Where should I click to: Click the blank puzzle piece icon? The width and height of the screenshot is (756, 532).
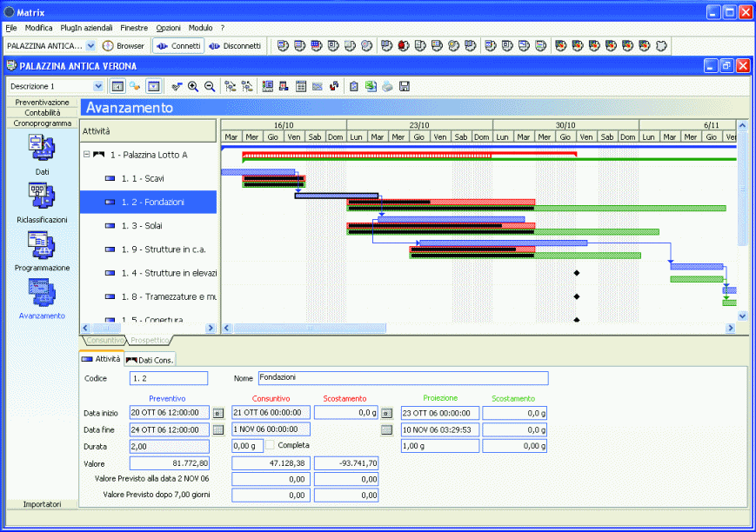[661, 46]
